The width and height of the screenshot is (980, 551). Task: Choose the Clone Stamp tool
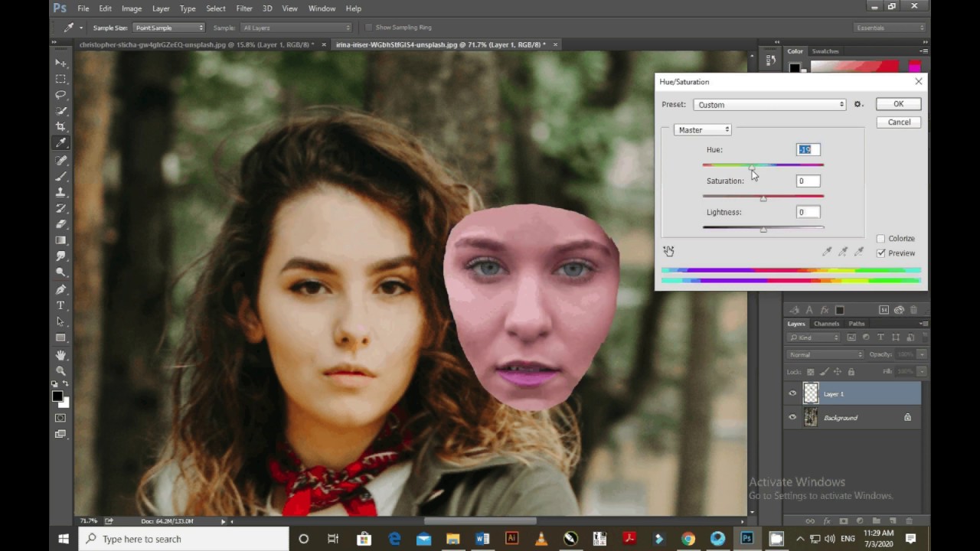click(60, 192)
